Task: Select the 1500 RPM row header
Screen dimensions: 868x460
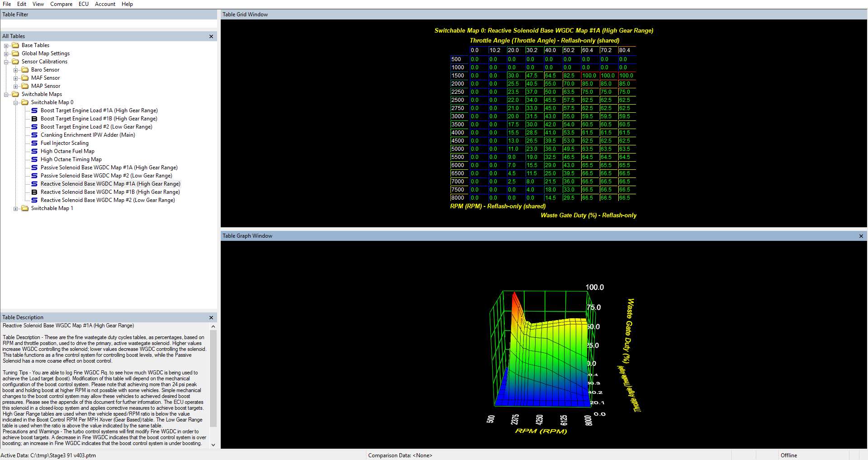Action: click(459, 76)
